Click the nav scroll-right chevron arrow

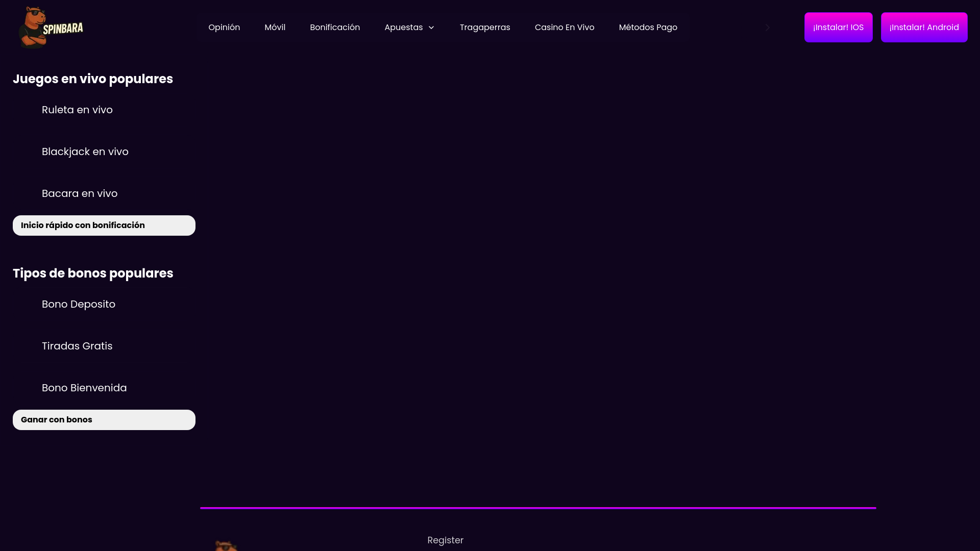(x=767, y=28)
